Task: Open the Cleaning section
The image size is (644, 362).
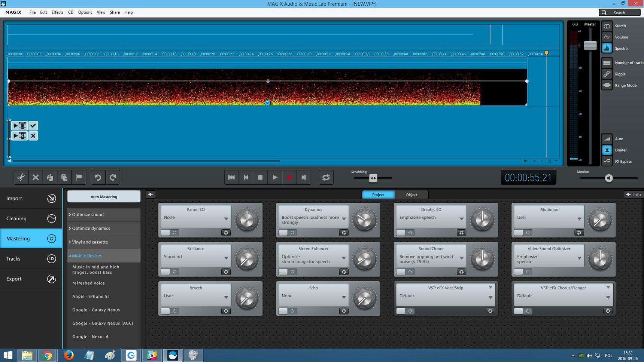Action: tap(31, 218)
